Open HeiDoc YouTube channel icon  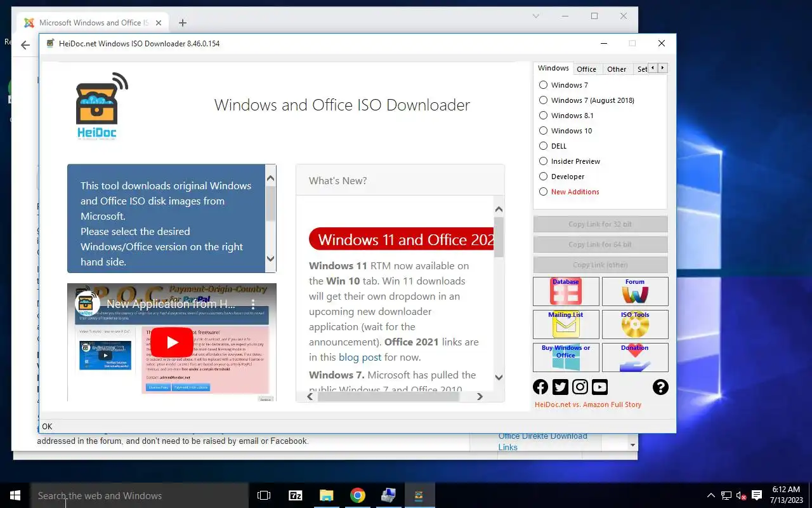[599, 387]
